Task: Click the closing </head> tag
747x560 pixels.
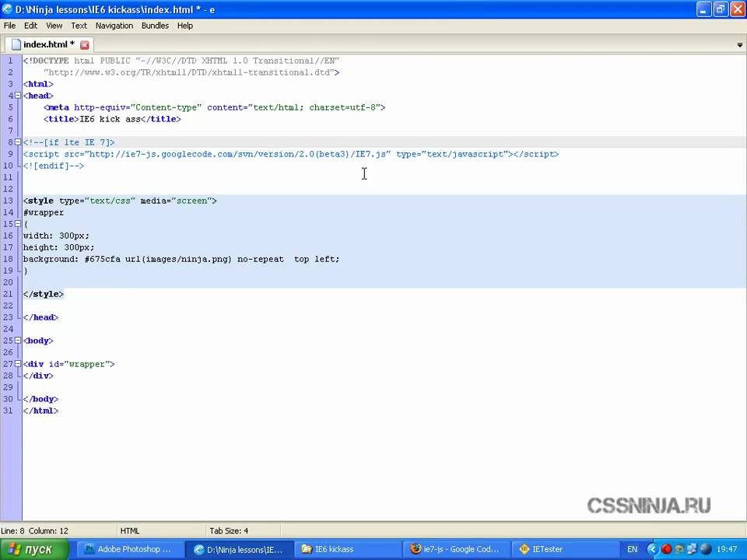Action: 40,317
